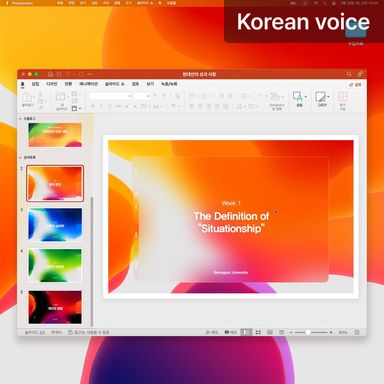Image resolution: width=384 pixels, height=384 pixels.
Task: Toggle Italic formatting in ribbon
Action: pyautogui.click(x=101, y=106)
